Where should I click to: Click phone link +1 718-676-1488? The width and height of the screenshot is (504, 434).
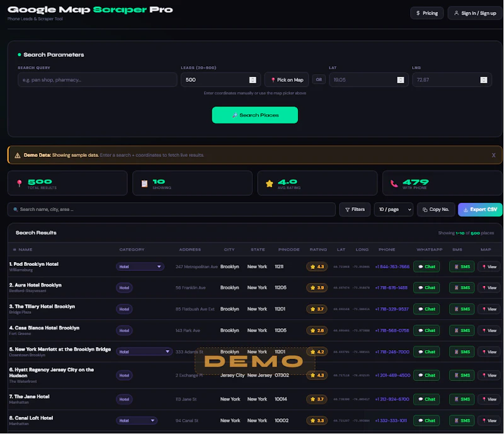(391, 288)
